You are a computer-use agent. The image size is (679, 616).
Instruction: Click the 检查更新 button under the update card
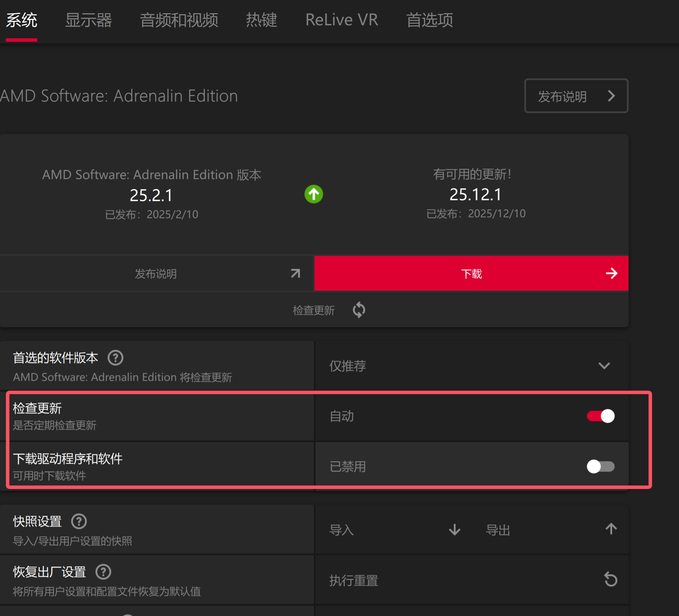(x=314, y=310)
